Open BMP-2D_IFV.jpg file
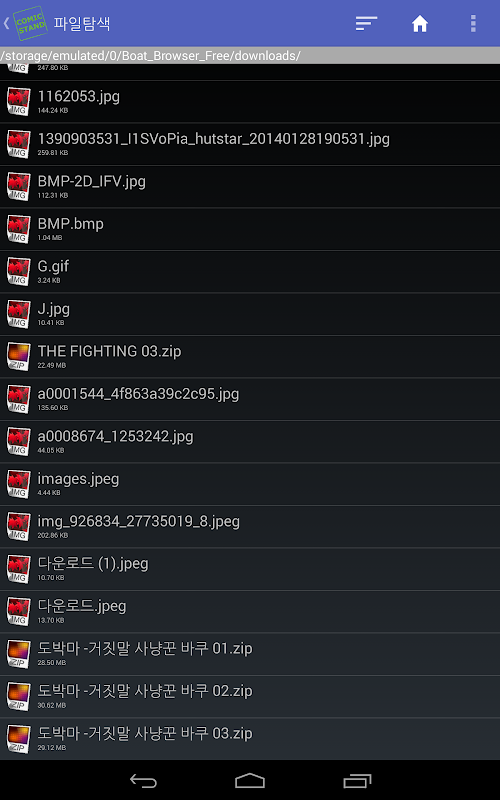Screen dimensions: 500x800 coord(250,187)
